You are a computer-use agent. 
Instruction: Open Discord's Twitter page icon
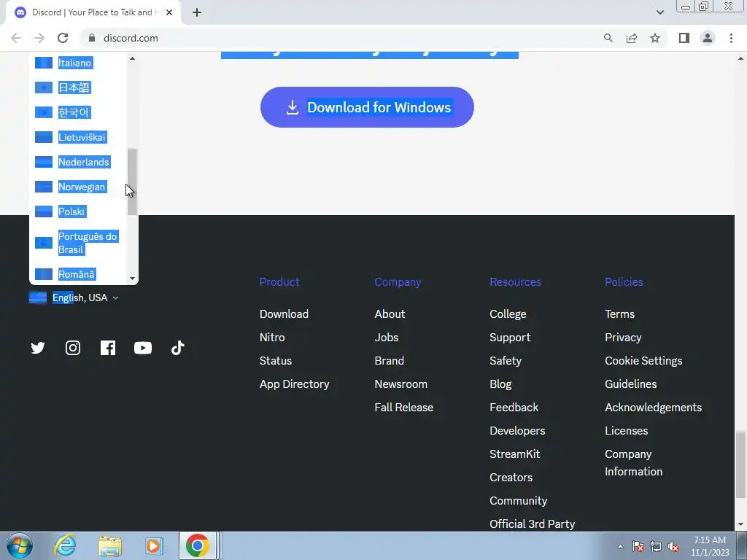[x=38, y=348]
